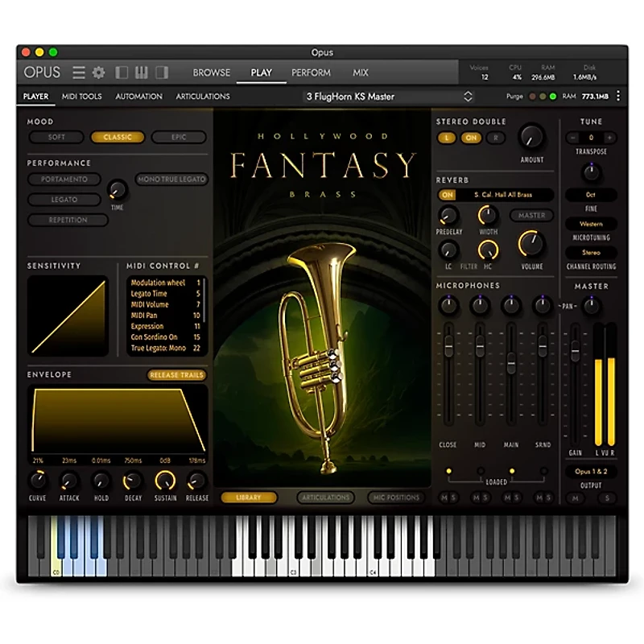Click the RELEASE TRAILS button in the Envelope section
Screen dimensions: 644x644
pos(177,374)
